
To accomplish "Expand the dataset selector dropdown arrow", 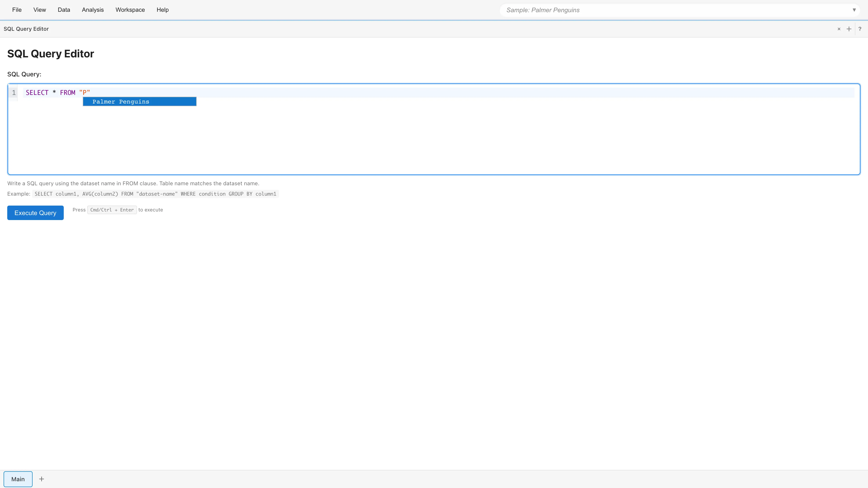I will 854,10.
